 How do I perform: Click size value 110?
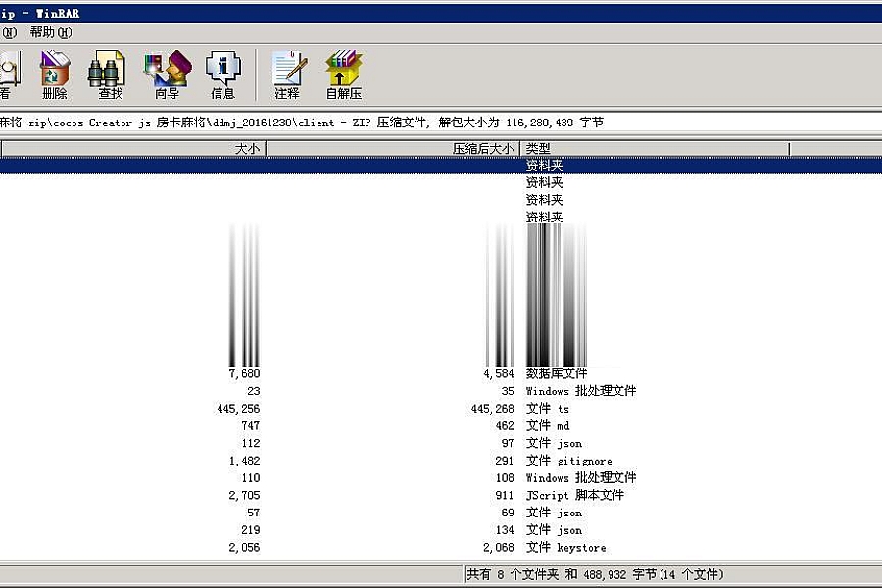click(x=250, y=478)
